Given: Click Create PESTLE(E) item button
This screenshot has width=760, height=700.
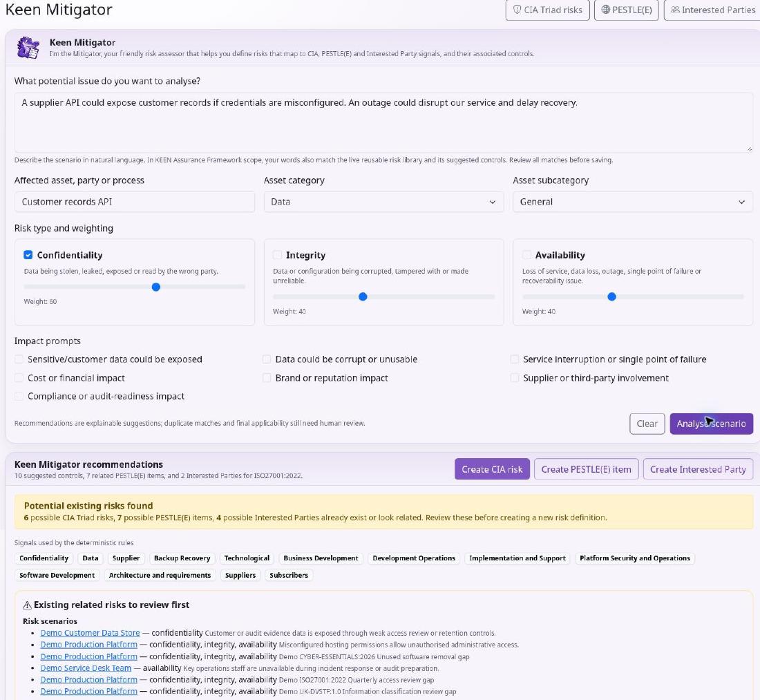Looking at the screenshot, I should pyautogui.click(x=586, y=469).
